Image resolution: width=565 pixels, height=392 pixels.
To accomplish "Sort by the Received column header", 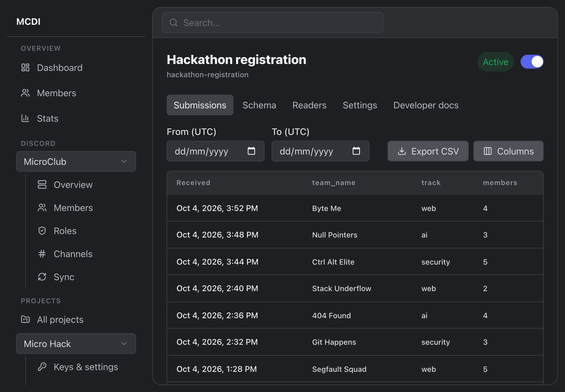I will pyautogui.click(x=193, y=183).
